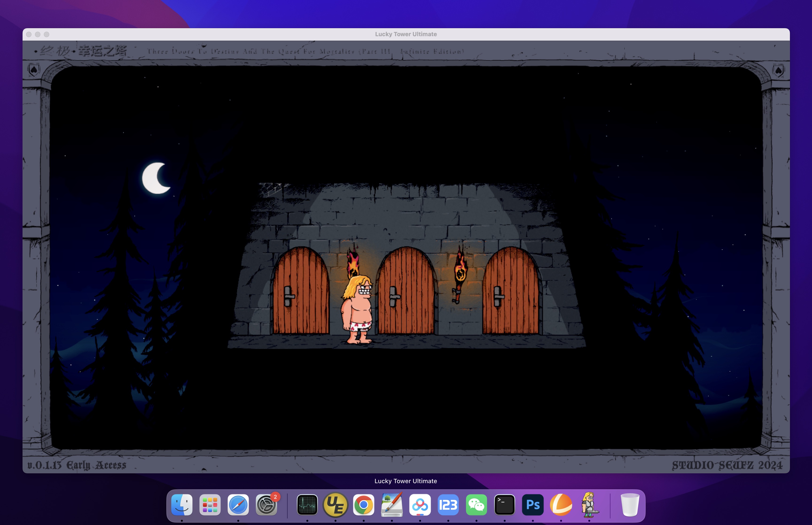
Task: Open Activity Monitor in the dock
Action: pos(307,505)
